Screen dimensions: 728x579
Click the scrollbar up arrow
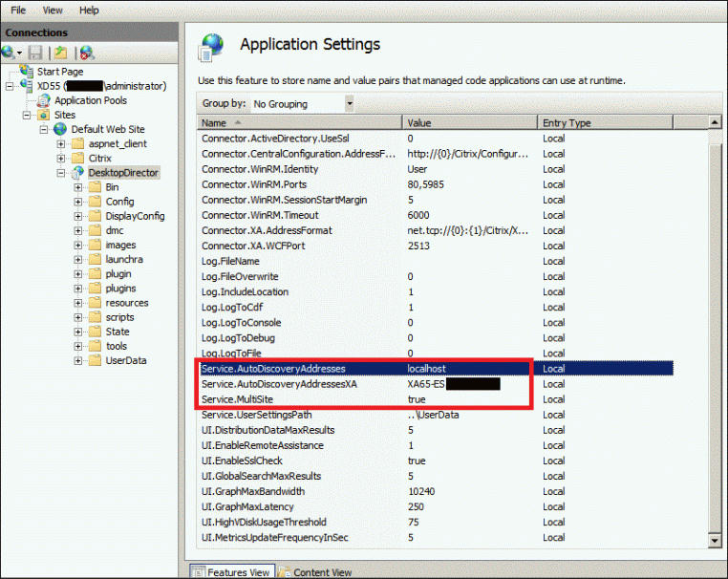point(715,122)
